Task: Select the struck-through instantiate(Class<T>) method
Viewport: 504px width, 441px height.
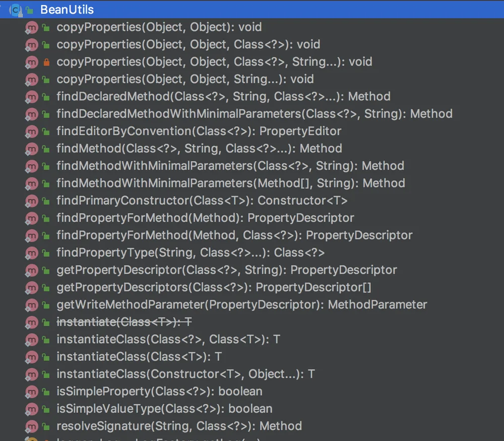Action: [124, 322]
